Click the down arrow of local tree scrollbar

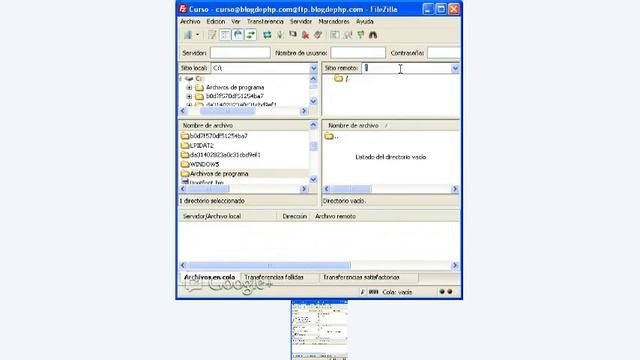tap(313, 101)
